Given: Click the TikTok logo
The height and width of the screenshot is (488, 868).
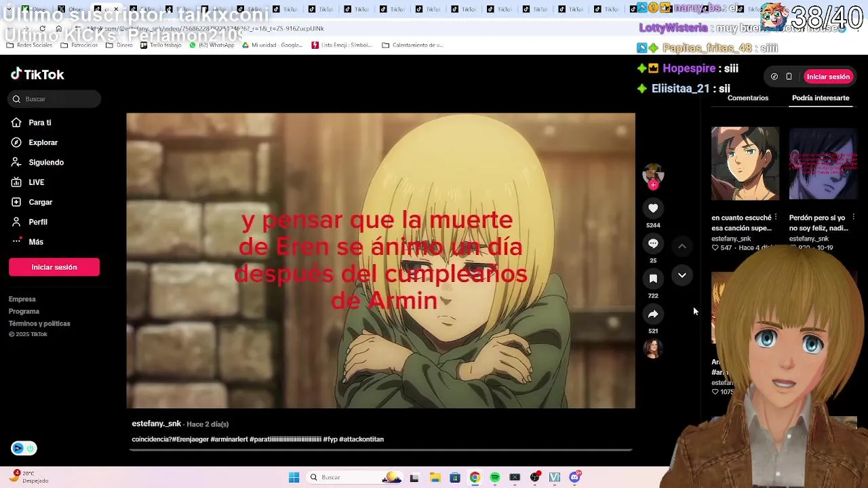Looking at the screenshot, I should click(37, 74).
